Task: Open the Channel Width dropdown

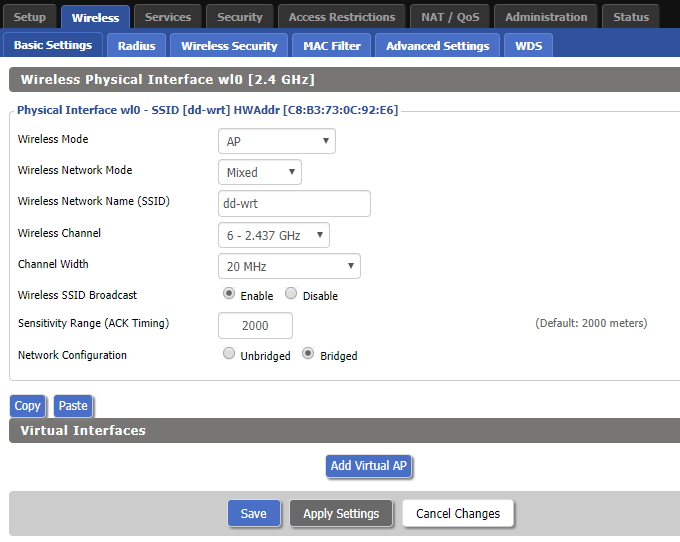Action: (x=289, y=266)
